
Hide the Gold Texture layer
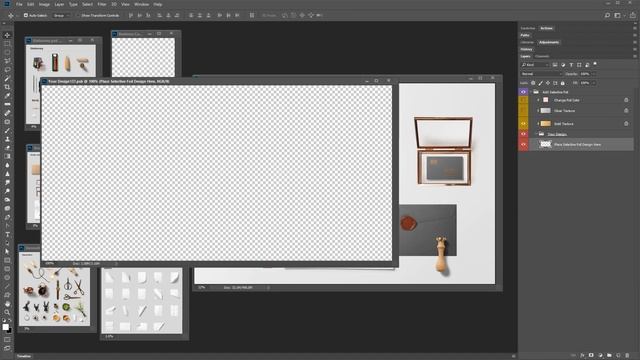(523, 123)
